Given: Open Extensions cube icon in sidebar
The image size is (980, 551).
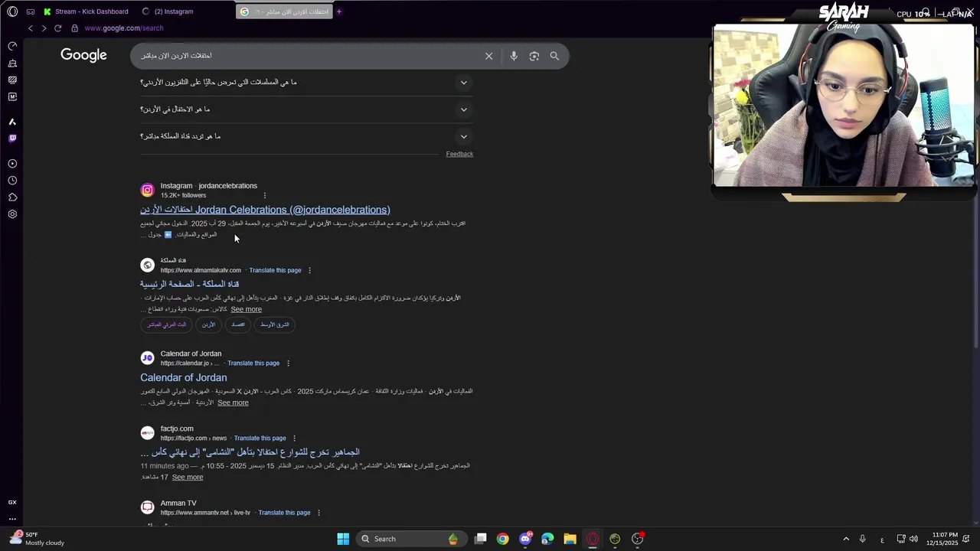Looking at the screenshot, I should [12, 197].
